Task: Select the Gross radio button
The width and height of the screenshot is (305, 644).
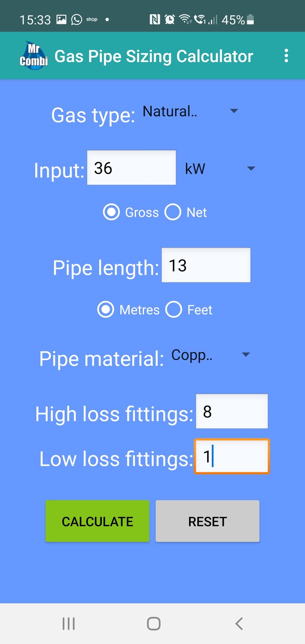Action: click(111, 212)
